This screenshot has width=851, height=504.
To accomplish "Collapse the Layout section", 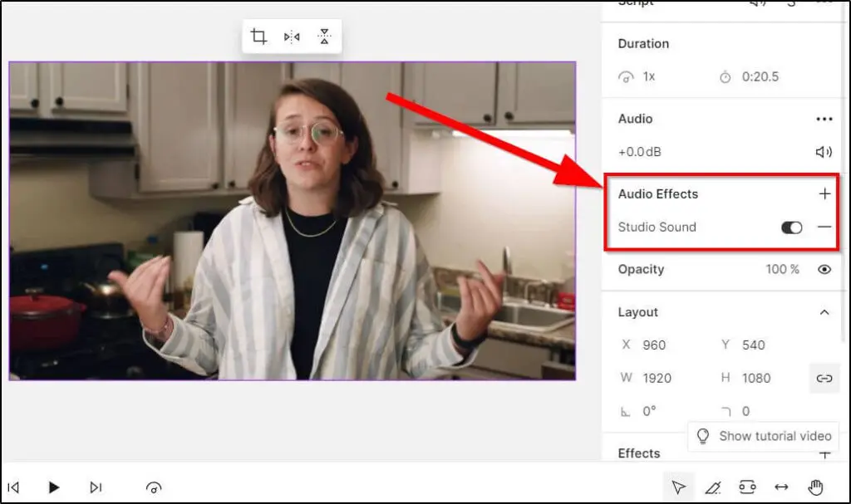I will click(824, 312).
